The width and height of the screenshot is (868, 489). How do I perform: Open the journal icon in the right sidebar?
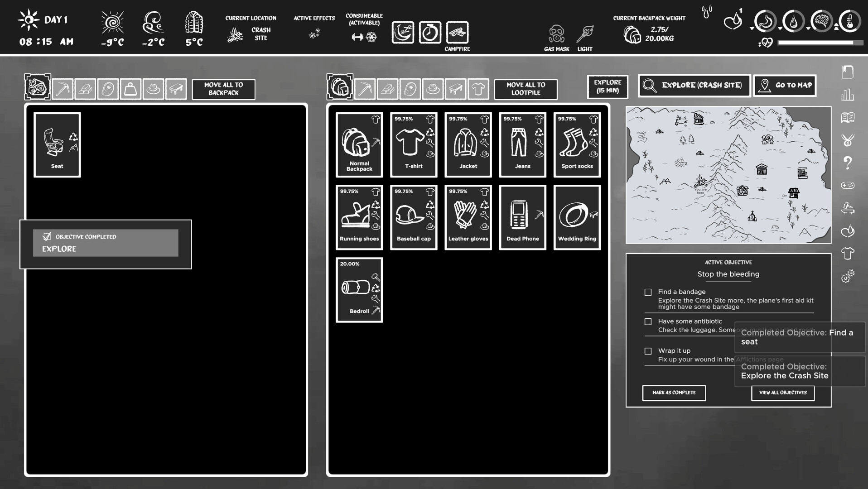tap(848, 73)
